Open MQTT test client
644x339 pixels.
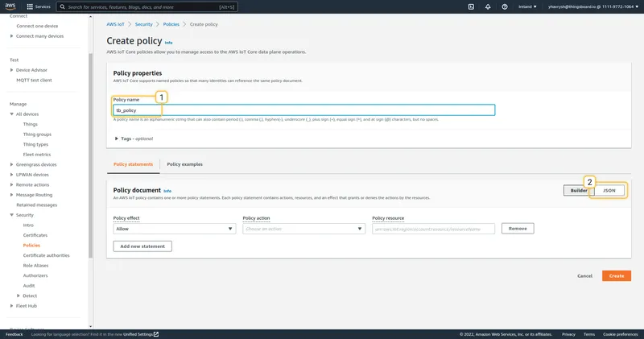click(34, 81)
